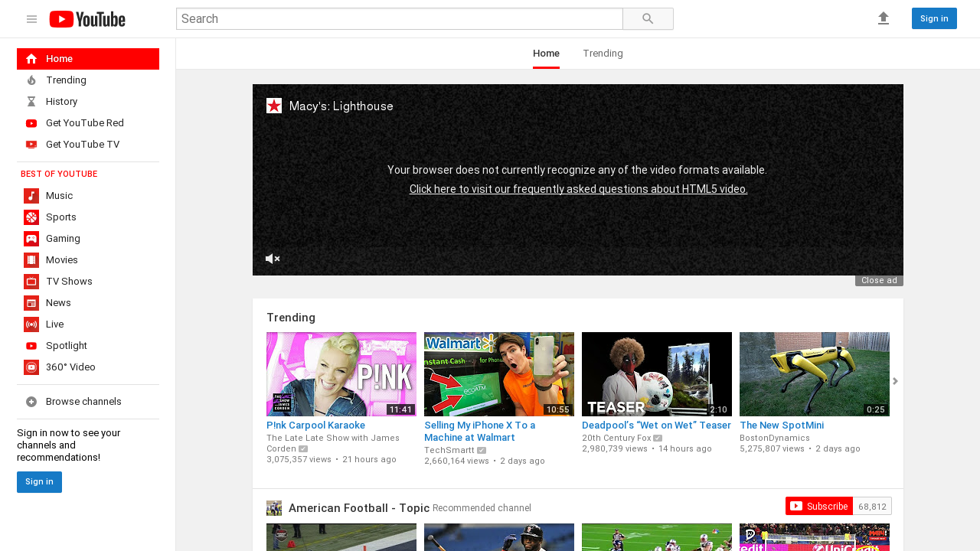Open The Late Late Show channel
This screenshot has height=551, width=980.
(x=333, y=443)
